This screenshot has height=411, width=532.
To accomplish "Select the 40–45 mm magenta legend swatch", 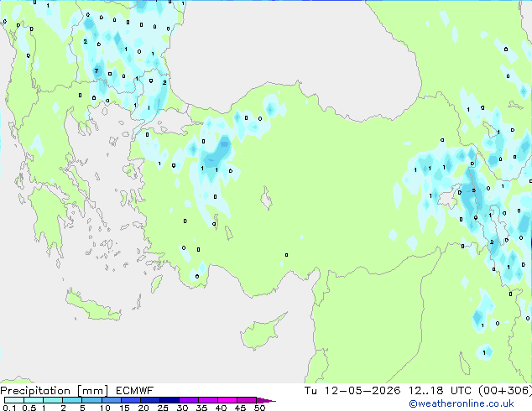I will [x=227, y=400].
